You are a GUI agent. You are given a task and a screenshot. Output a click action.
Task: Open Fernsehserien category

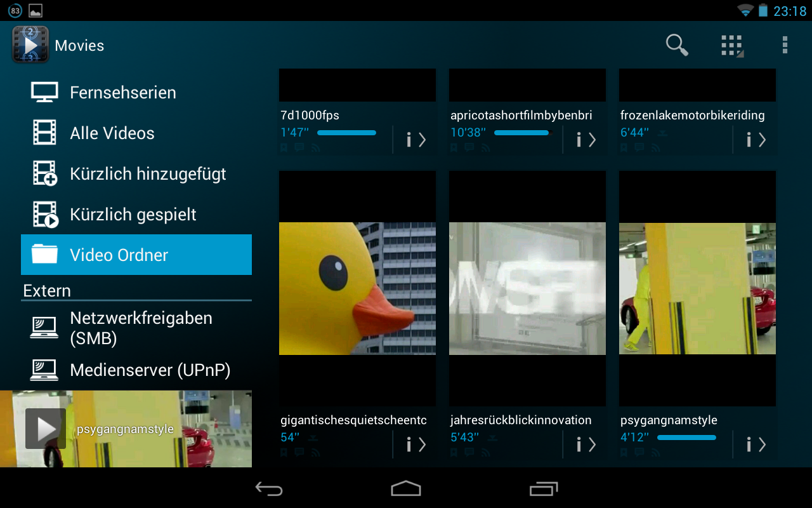(136, 92)
